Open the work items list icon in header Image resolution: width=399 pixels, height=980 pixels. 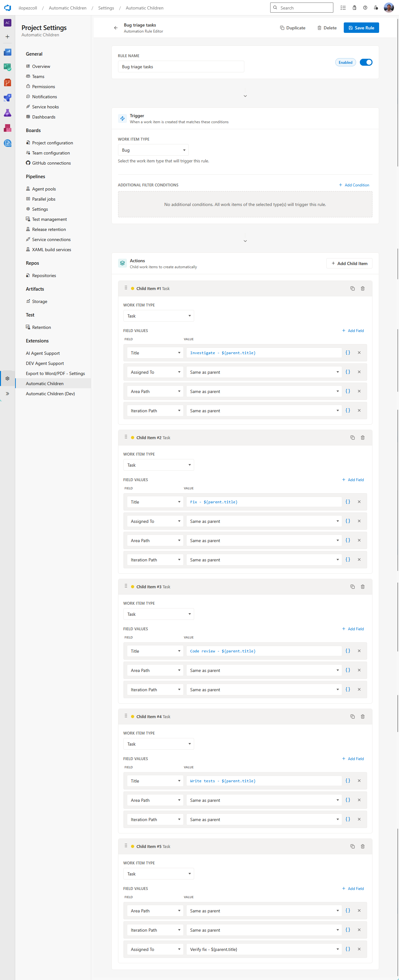tap(343, 8)
